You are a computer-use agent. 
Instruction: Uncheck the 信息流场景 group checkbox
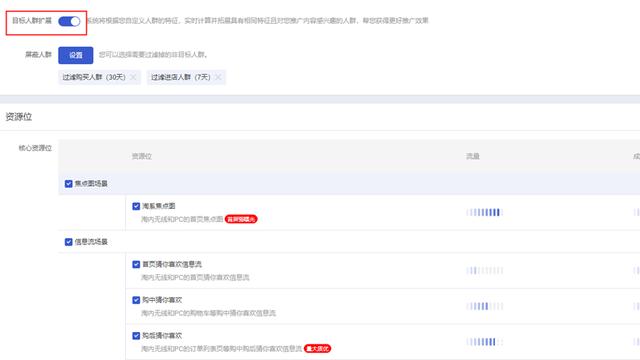[x=69, y=242]
